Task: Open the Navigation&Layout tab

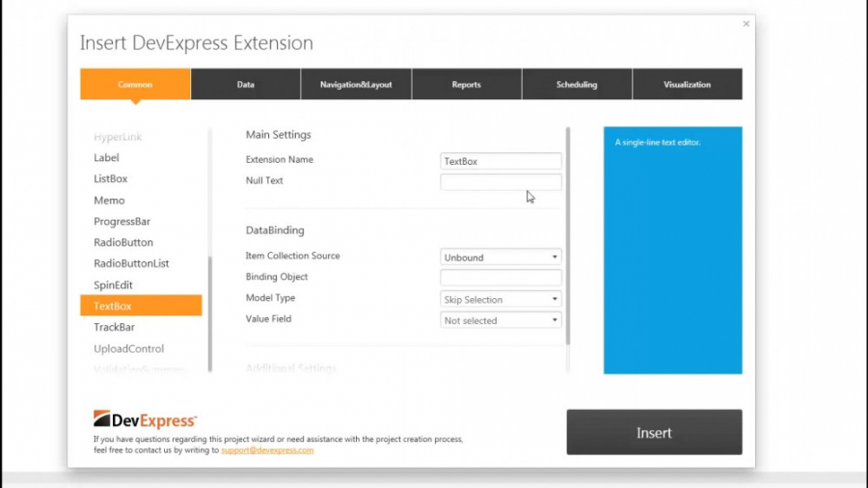Action: click(356, 84)
